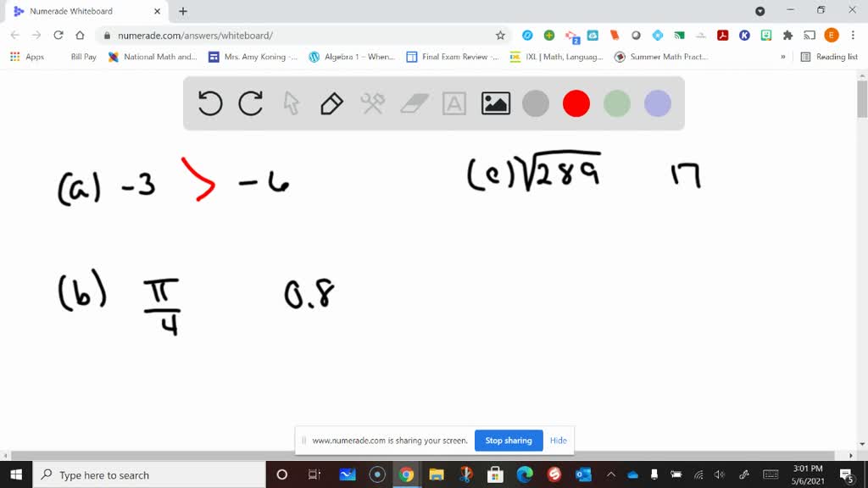Toggle the speaker volume in the system tray
Image resolution: width=868 pixels, height=488 pixels.
[720, 474]
